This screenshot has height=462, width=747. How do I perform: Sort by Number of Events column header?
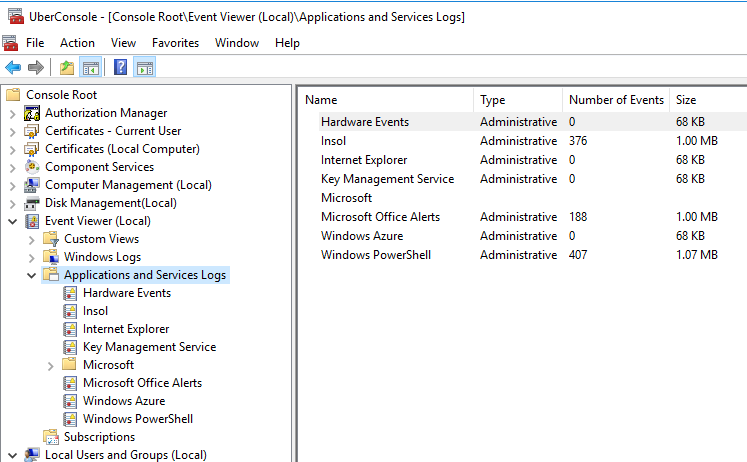[615, 100]
